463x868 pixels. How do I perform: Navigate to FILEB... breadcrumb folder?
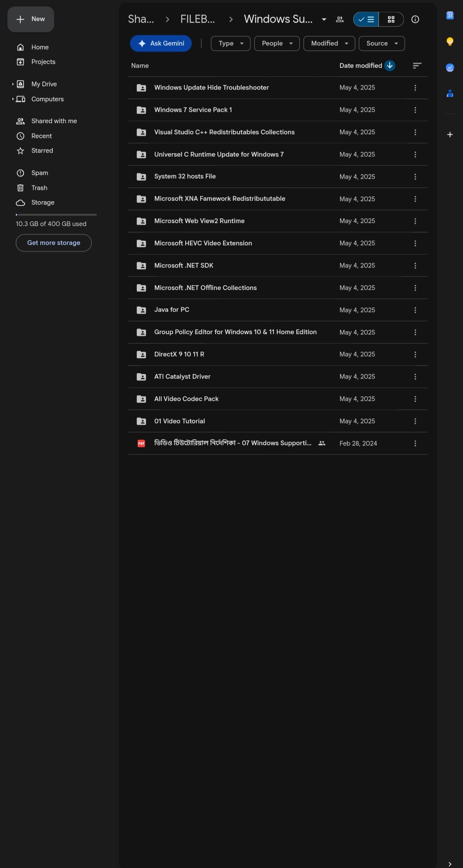tap(198, 19)
